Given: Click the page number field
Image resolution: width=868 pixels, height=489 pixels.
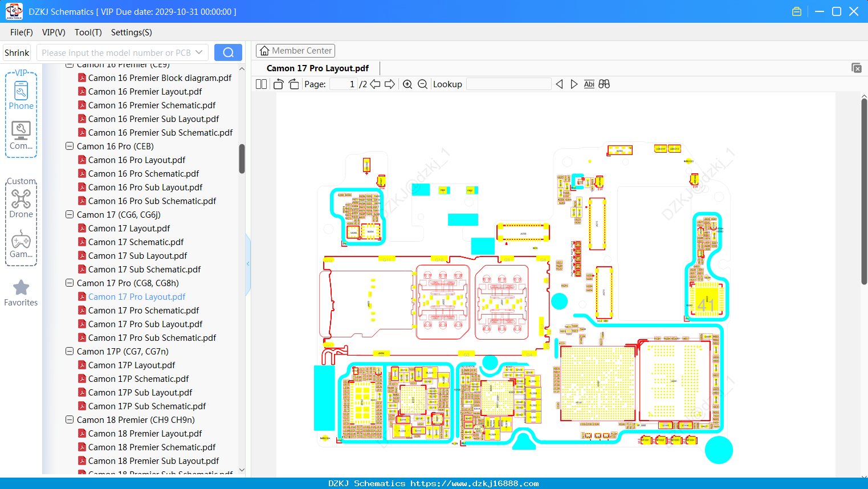Looking at the screenshot, I should [343, 84].
